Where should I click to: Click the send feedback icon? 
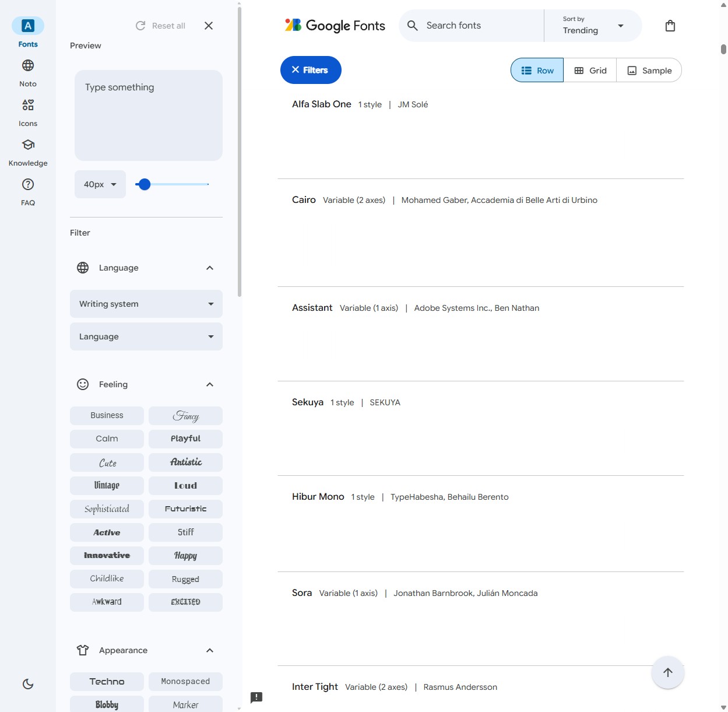tap(256, 697)
